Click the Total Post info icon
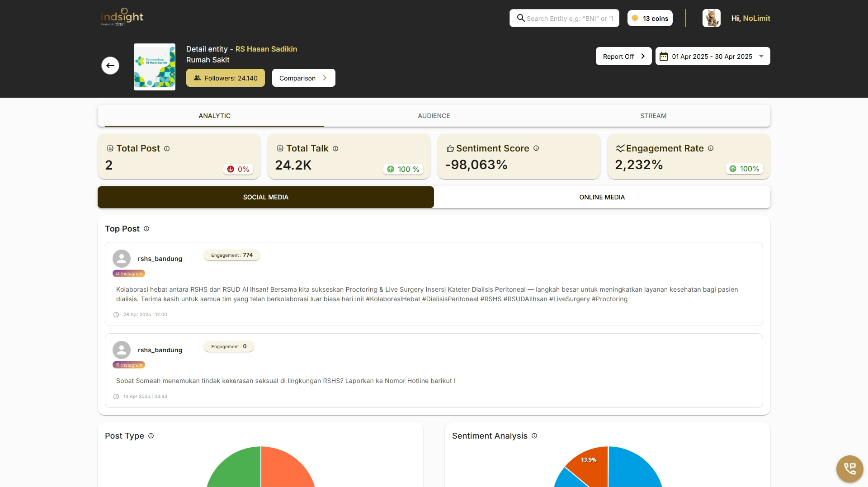This screenshot has height=487, width=868. (167, 149)
